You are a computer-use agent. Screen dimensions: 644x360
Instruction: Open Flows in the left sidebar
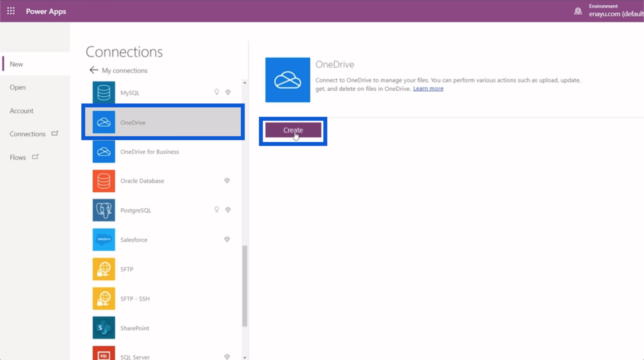(18, 157)
